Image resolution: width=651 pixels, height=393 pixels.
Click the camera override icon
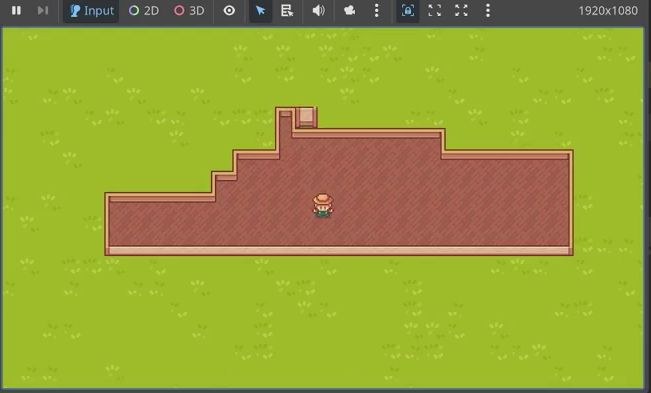tap(350, 10)
